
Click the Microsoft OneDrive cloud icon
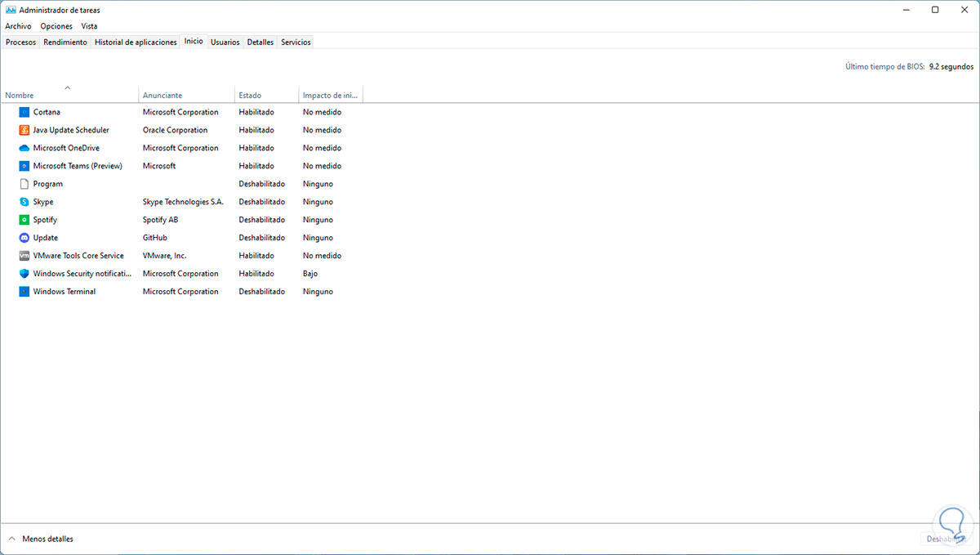(24, 148)
